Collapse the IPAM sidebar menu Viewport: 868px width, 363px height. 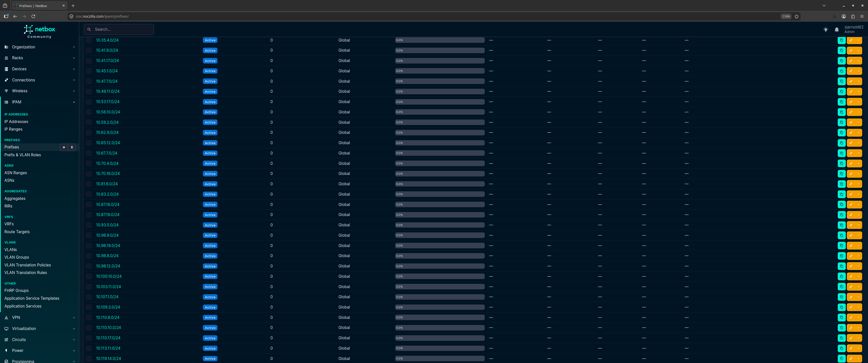(x=39, y=102)
